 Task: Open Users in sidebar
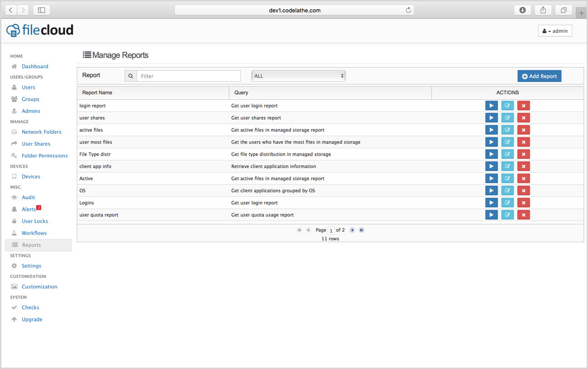tap(28, 87)
